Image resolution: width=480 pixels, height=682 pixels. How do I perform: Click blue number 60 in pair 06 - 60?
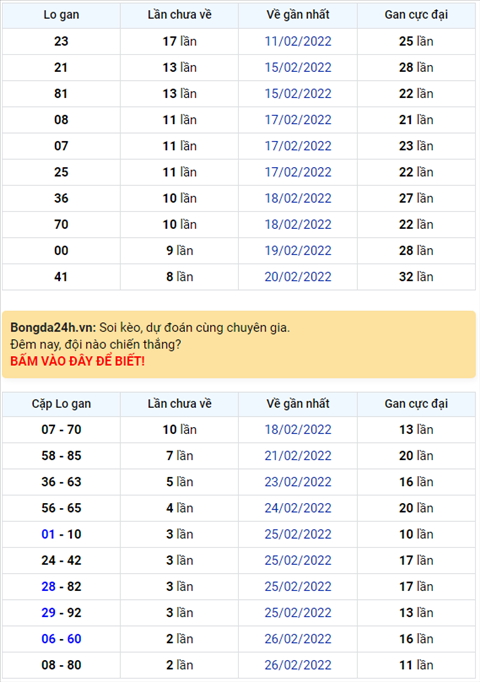[x=74, y=639]
